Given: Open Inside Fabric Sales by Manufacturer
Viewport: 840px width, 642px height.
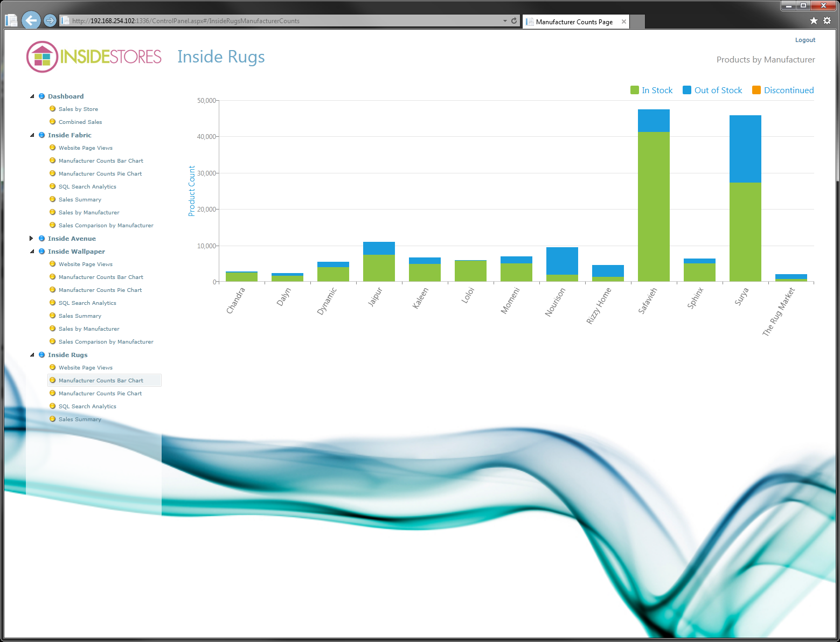Looking at the screenshot, I should [89, 213].
